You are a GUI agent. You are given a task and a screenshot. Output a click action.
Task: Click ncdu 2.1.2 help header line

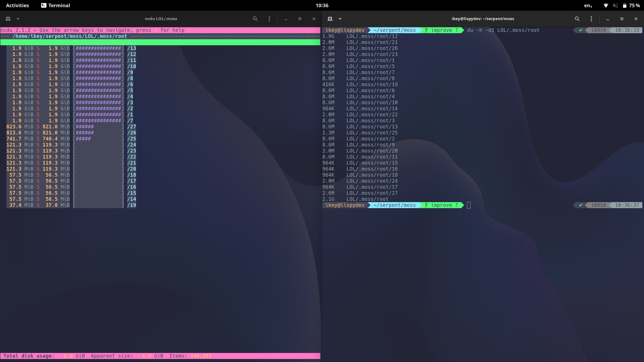click(x=160, y=30)
